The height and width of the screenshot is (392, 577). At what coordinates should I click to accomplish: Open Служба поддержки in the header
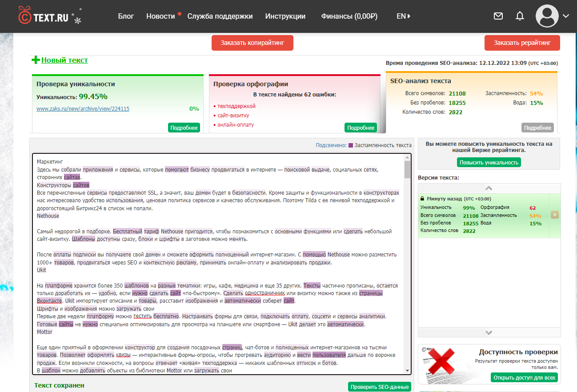coord(220,16)
